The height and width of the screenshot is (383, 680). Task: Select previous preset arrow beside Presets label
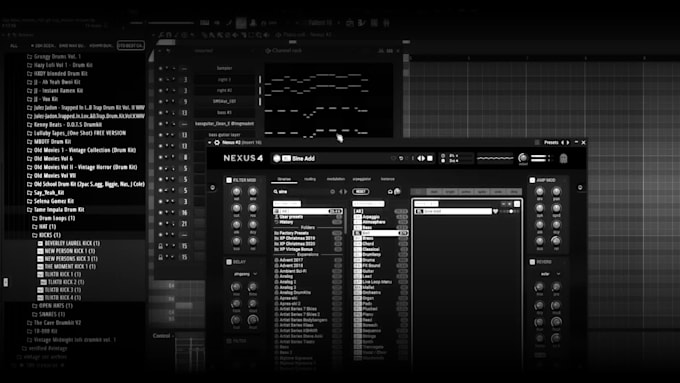[562, 142]
